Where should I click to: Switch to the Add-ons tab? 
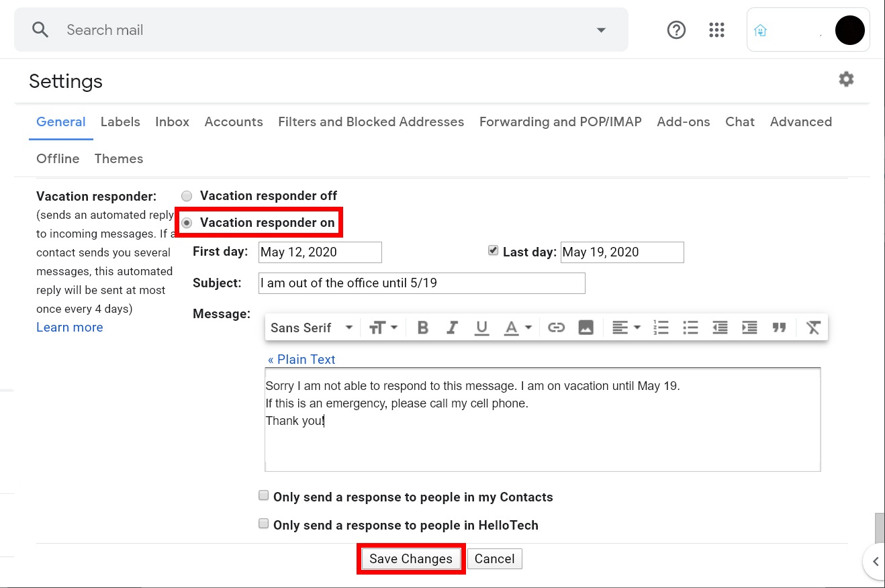coord(684,121)
